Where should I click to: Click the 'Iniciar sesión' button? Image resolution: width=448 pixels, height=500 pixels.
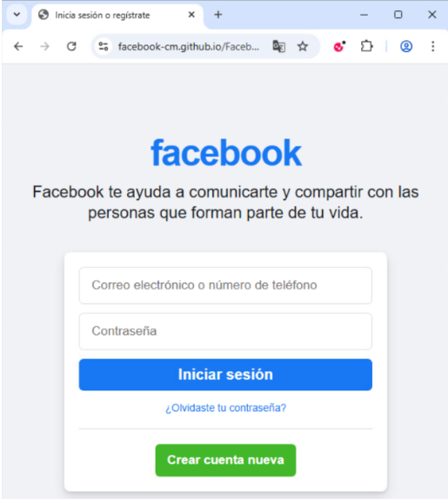pyautogui.click(x=225, y=375)
